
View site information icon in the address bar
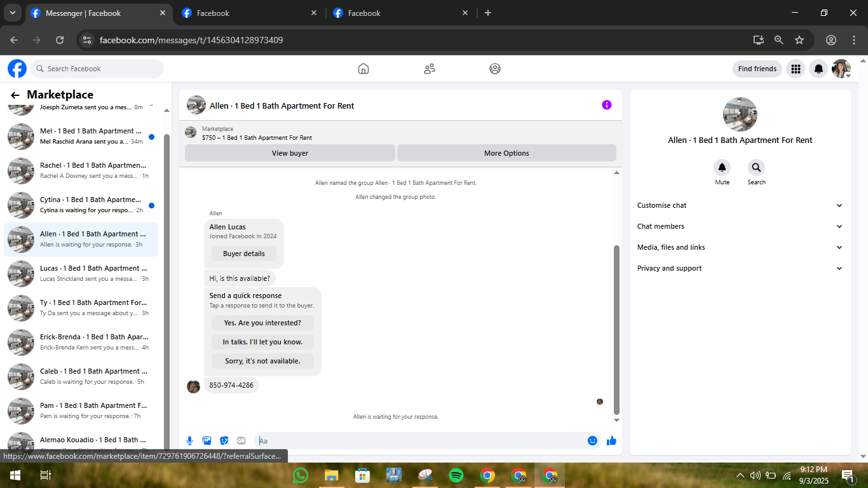pos(88,40)
